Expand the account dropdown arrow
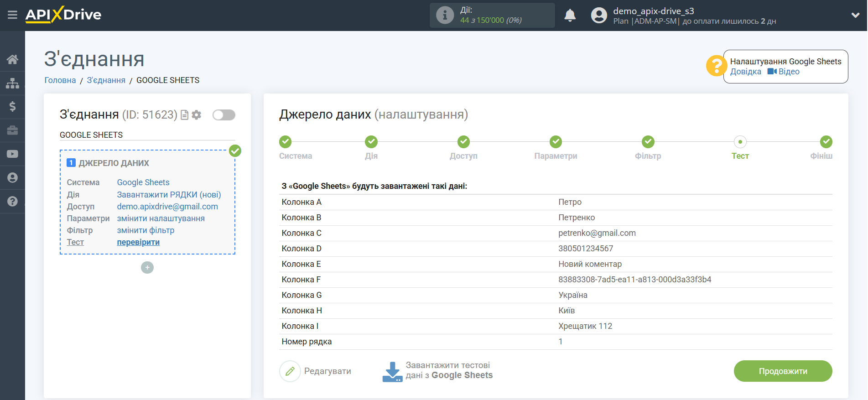Viewport: 868px width, 400px height. [855, 15]
